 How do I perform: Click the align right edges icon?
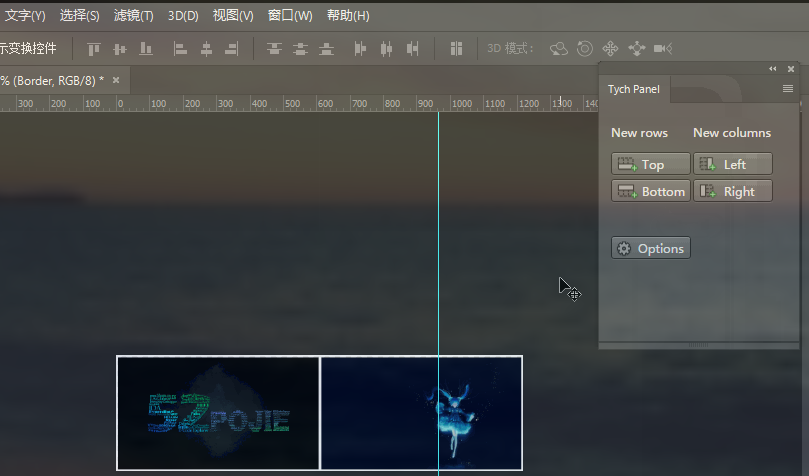[x=232, y=48]
